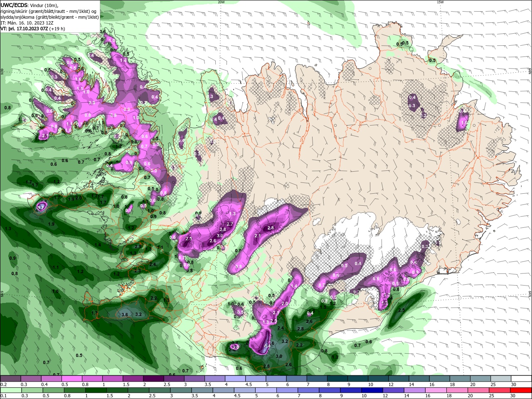Click the dark purple 2 swatch in upper legend
The height and width of the screenshot is (399, 532).
[x=153, y=379]
